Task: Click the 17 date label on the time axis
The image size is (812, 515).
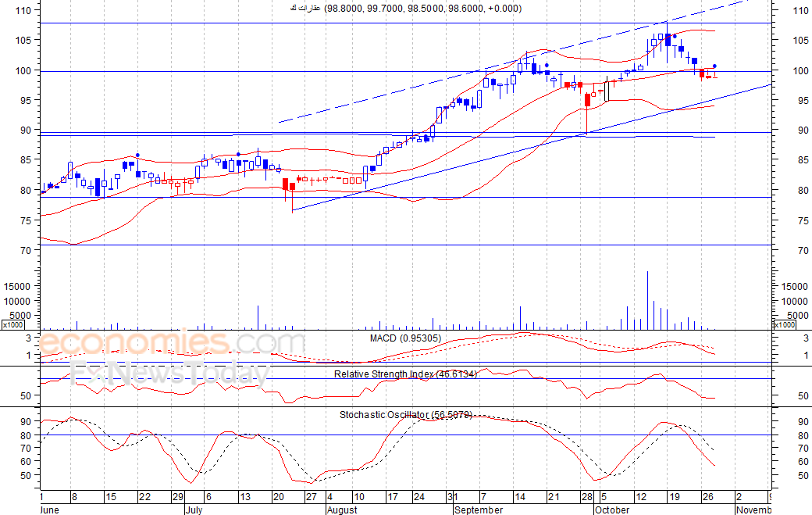Action: point(393,497)
